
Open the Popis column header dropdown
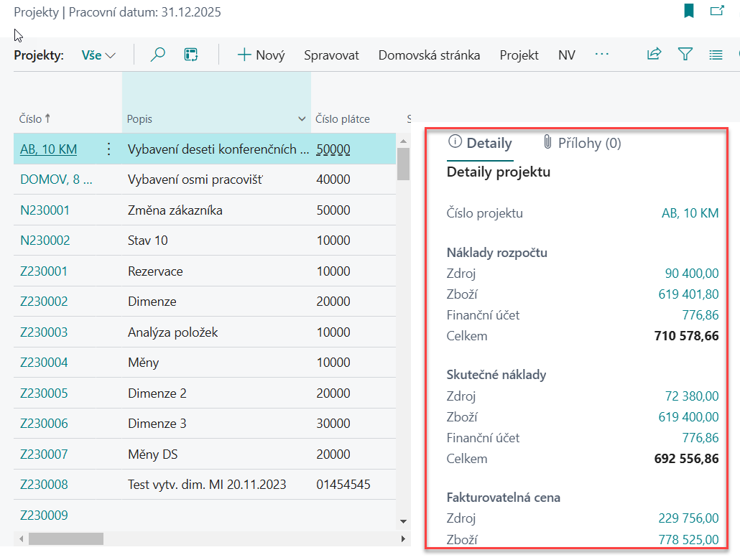(x=302, y=119)
